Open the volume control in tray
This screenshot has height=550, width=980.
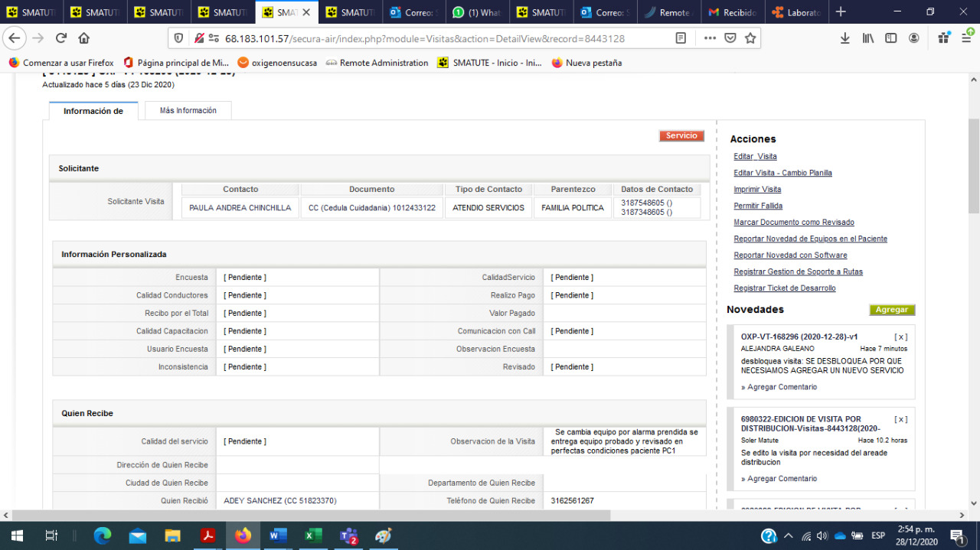pos(822,535)
